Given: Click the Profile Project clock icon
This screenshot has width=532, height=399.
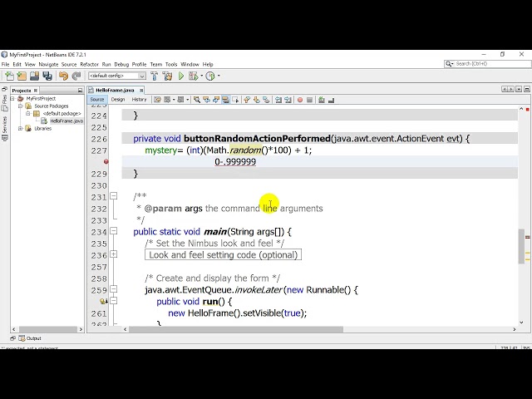Looking at the screenshot, I should pos(210,76).
